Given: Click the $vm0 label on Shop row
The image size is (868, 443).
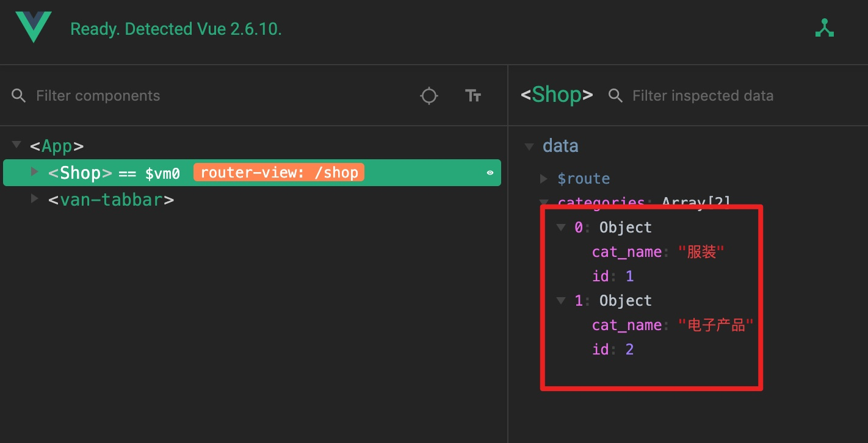Looking at the screenshot, I should pyautogui.click(x=162, y=174).
